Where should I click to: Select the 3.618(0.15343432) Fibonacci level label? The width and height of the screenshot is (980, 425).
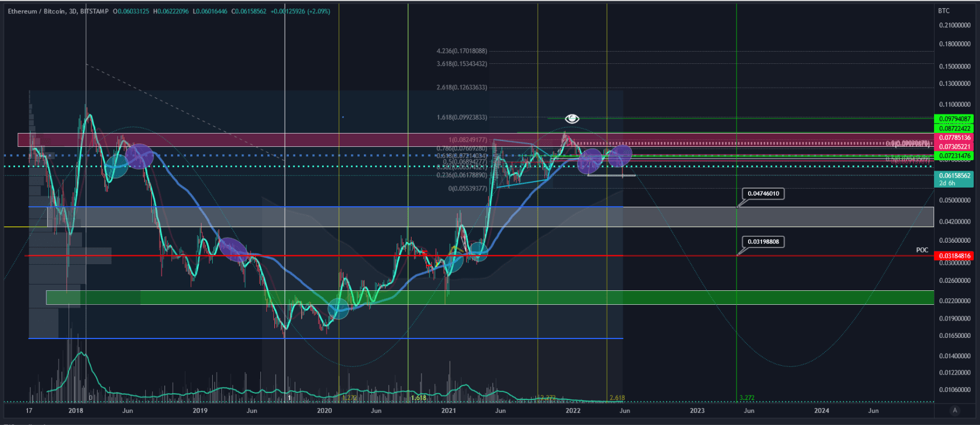pyautogui.click(x=462, y=64)
